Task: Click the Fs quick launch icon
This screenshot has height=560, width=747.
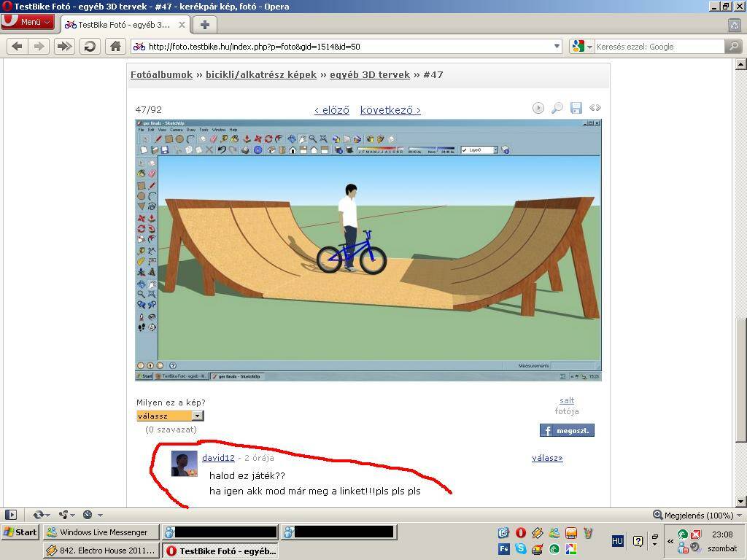Action: pyautogui.click(x=503, y=549)
